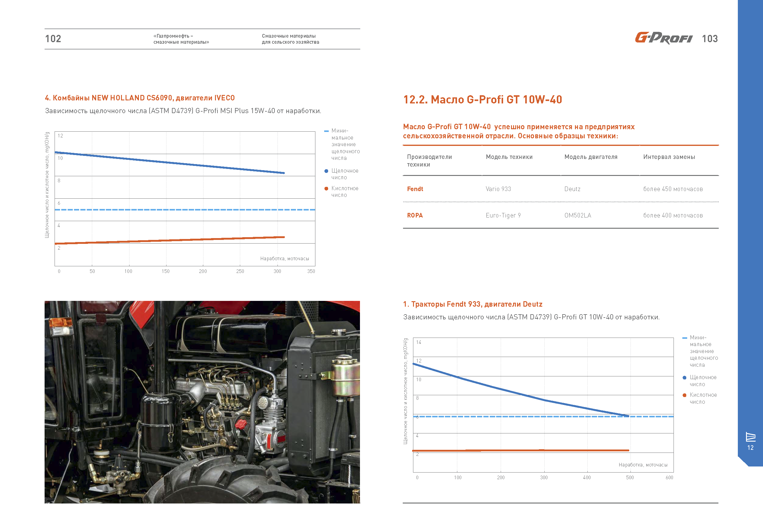763x532 pixels.
Task: Click header text «Газпромнефть – смазочные материалы»
Action: pyautogui.click(x=181, y=39)
